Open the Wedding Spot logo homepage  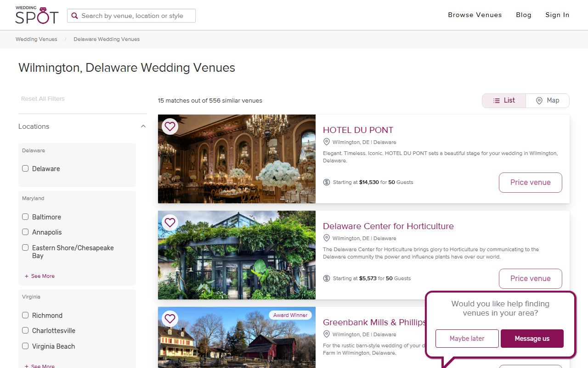pos(37,15)
